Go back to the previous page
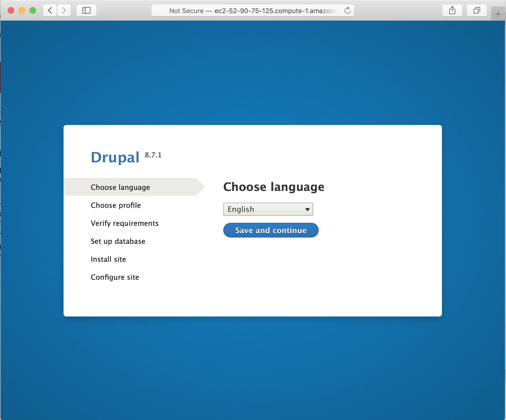Image resolution: width=506 pixels, height=420 pixels. tap(50, 11)
